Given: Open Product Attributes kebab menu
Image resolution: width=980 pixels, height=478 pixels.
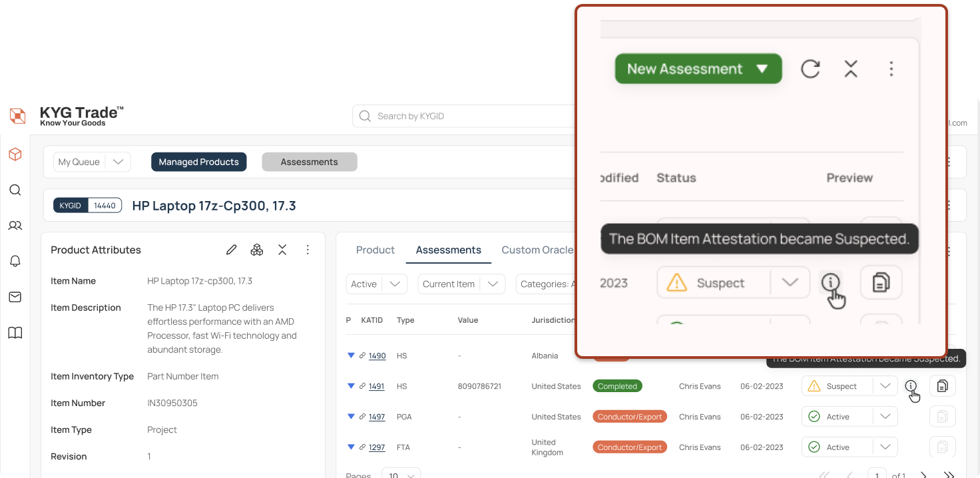Looking at the screenshot, I should [308, 250].
